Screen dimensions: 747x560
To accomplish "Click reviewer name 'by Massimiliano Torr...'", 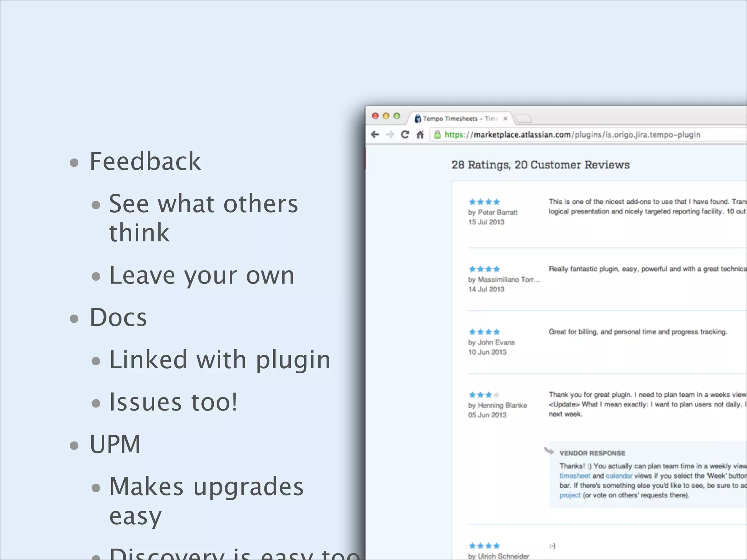I will pos(504,280).
